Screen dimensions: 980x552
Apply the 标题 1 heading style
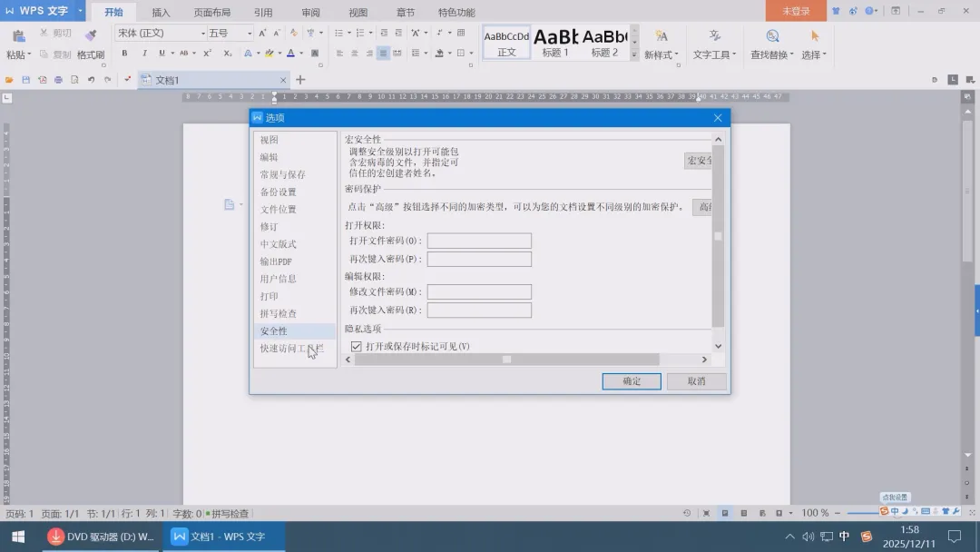pos(555,43)
